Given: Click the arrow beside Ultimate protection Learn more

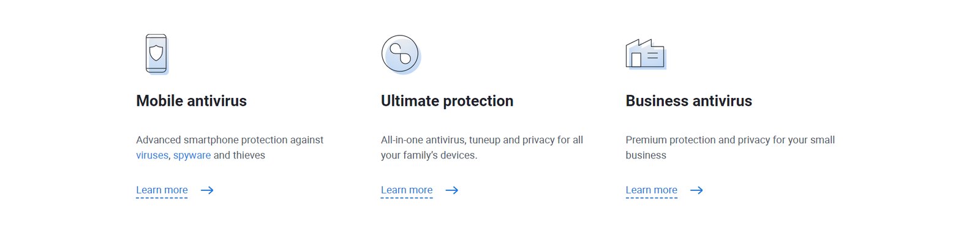Looking at the screenshot, I should [452, 190].
